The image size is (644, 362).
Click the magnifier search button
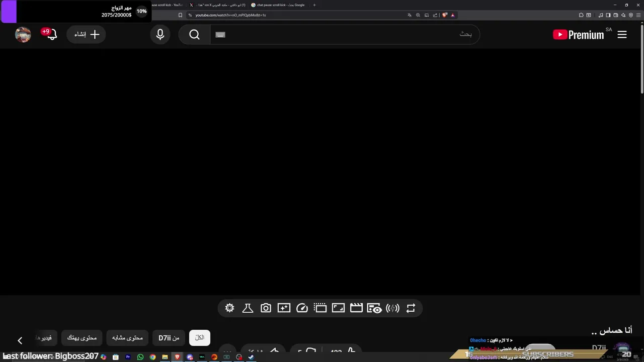pos(194,35)
